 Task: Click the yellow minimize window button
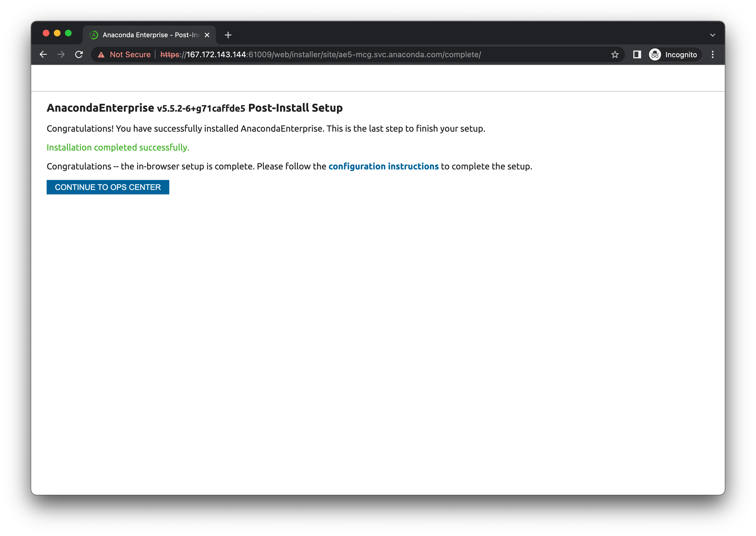pyautogui.click(x=57, y=33)
